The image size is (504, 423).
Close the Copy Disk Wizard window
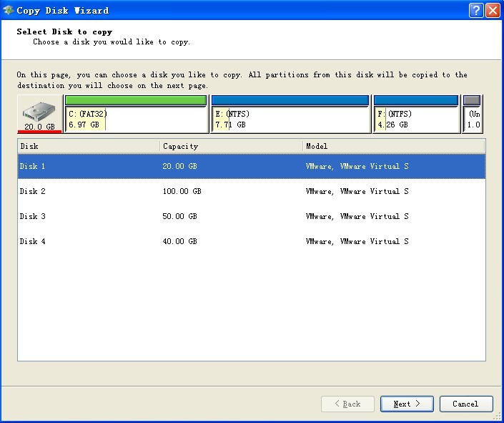pos(493,10)
